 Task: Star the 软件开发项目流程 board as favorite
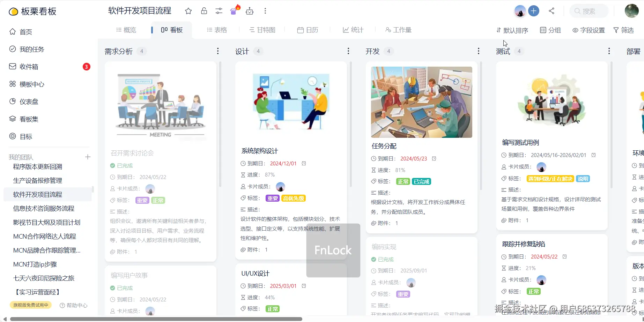tap(188, 11)
